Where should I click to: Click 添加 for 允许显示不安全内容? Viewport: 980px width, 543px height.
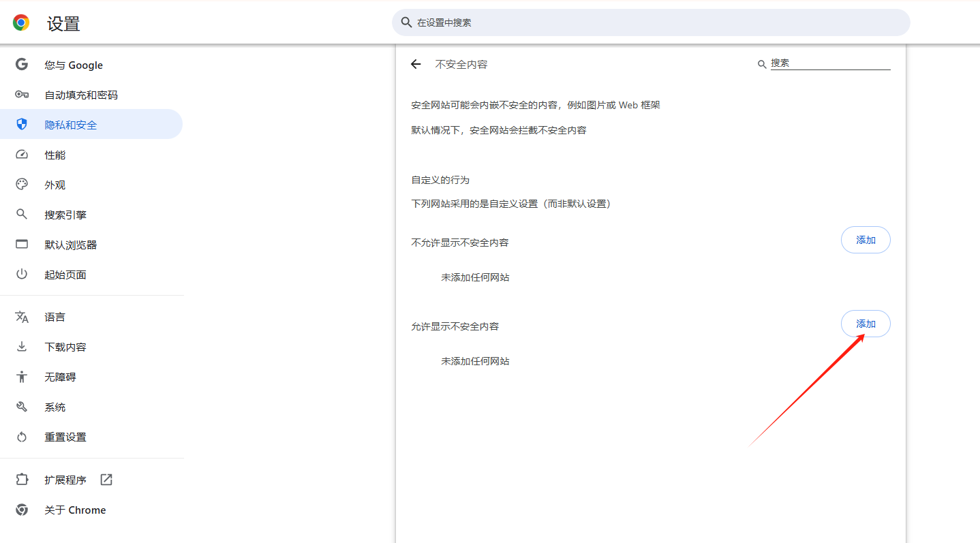tap(866, 324)
